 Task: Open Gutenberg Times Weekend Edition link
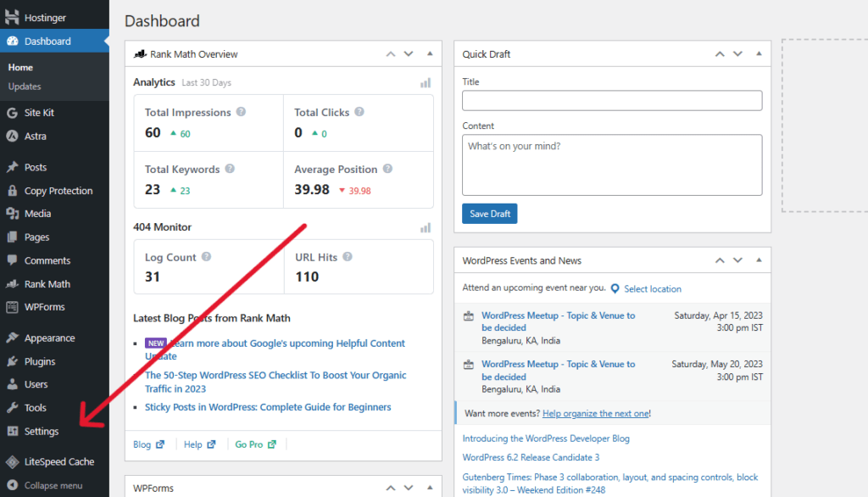pos(610,483)
